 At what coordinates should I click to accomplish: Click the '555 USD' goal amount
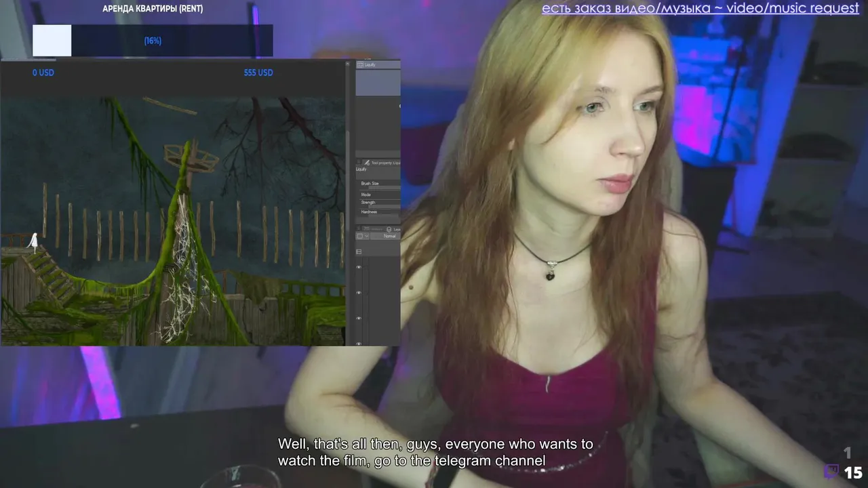(258, 73)
